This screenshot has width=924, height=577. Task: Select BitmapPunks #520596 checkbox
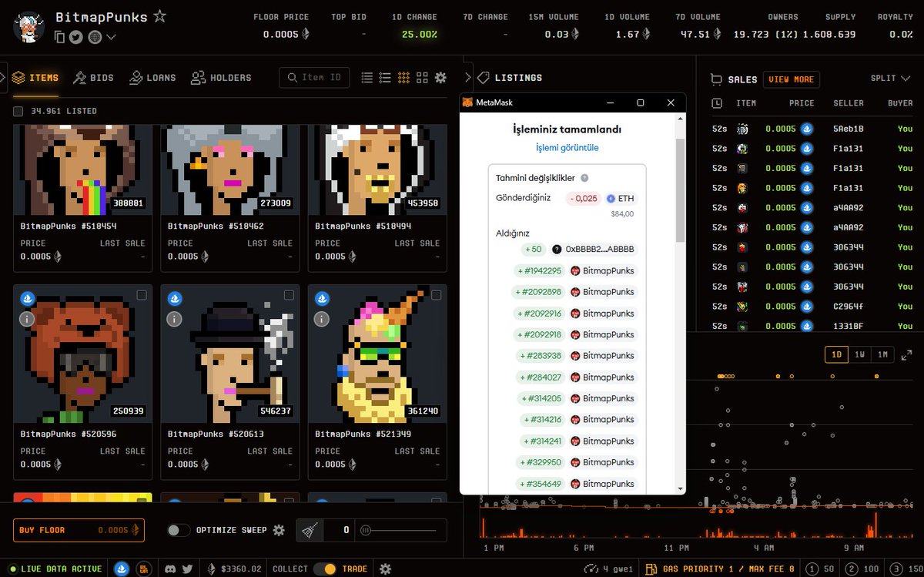coord(141,295)
